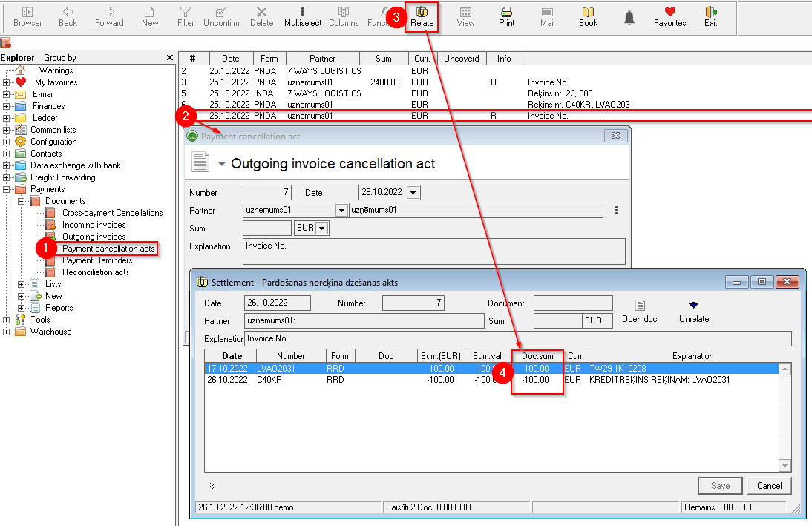The height and width of the screenshot is (526, 812).
Task: Expand details with double-chevron in Settlement window
Action: pyautogui.click(x=212, y=486)
